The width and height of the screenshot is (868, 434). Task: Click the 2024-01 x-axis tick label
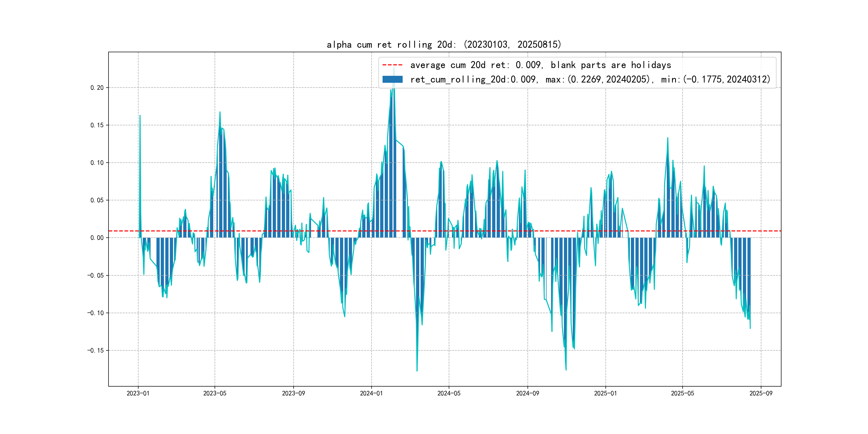[x=371, y=393]
